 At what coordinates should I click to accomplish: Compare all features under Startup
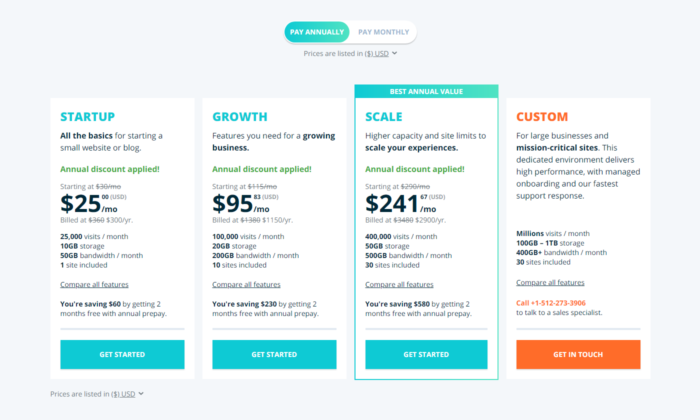94,284
